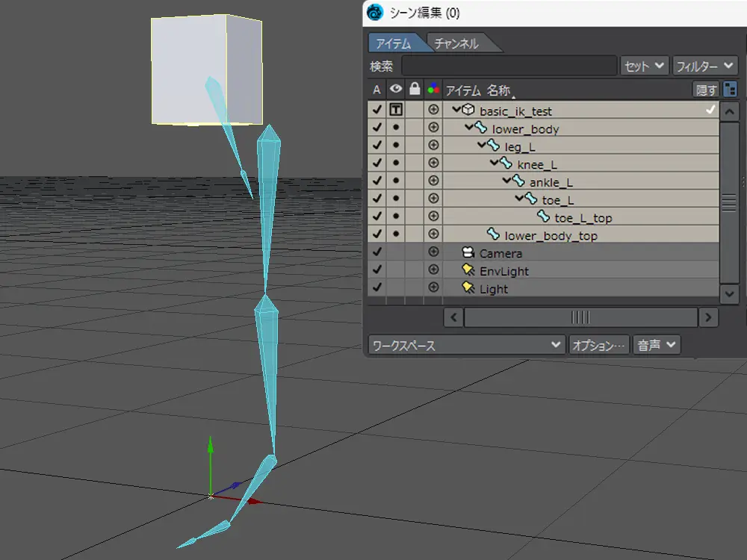Uncheck the active checkmark for lower_body

point(376,128)
